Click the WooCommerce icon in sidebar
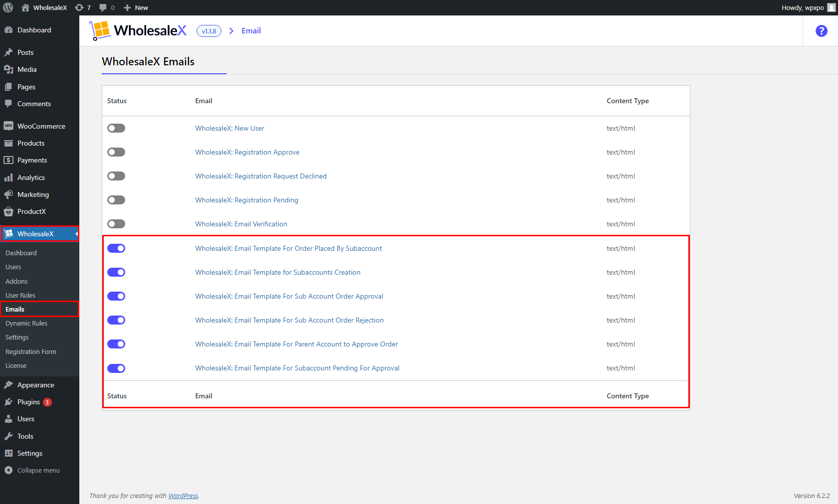The image size is (838, 504). [8, 126]
